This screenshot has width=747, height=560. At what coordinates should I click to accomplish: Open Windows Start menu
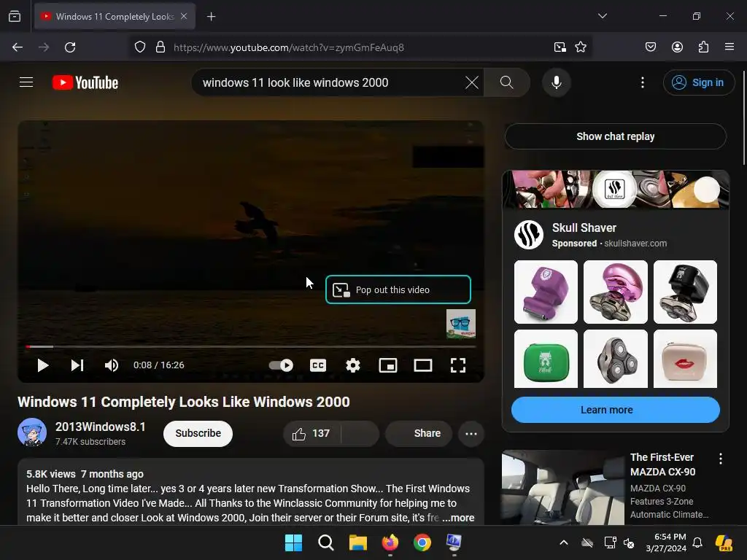[293, 542]
